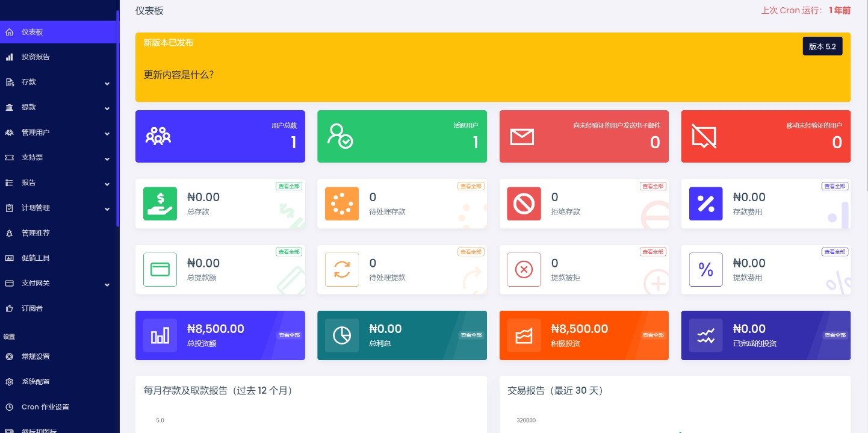Click the card icon beside 支付网关

pyautogui.click(x=9, y=284)
